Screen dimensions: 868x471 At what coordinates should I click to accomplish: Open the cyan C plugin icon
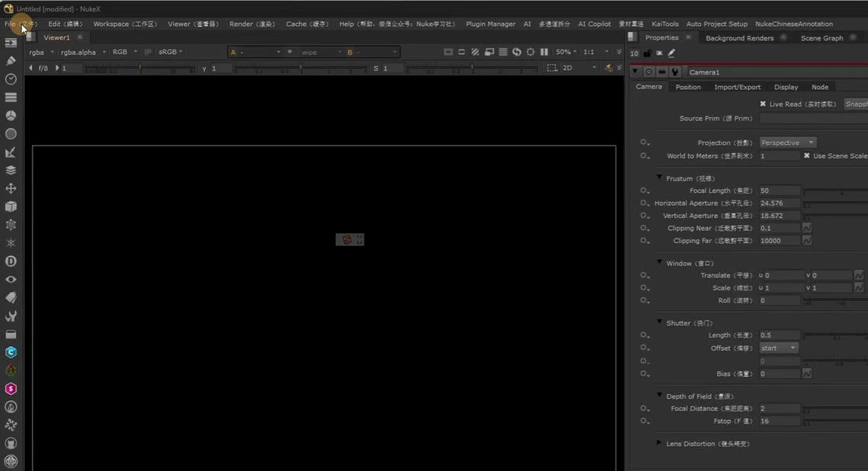[11, 353]
